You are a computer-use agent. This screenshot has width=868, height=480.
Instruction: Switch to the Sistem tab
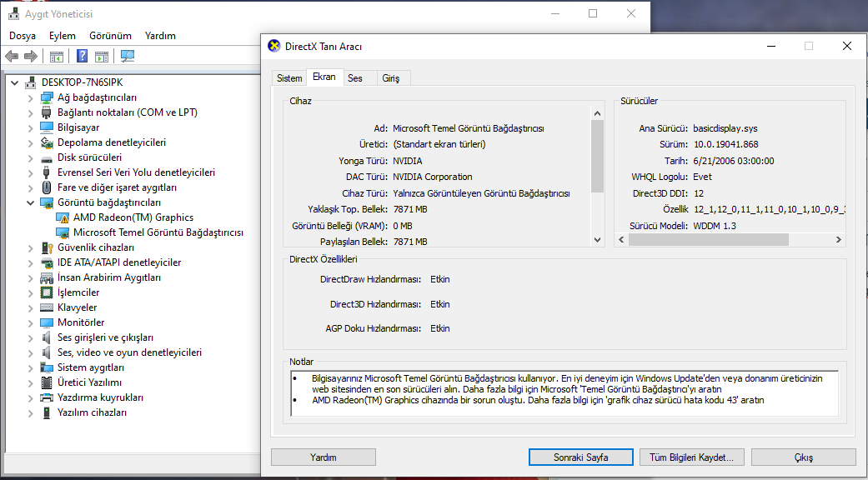pyautogui.click(x=289, y=78)
